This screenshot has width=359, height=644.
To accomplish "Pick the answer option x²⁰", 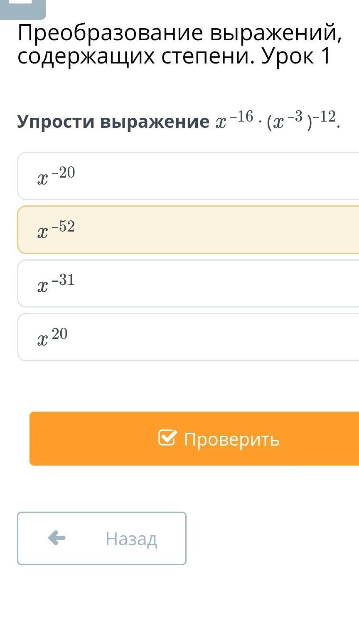I will (x=188, y=337).
